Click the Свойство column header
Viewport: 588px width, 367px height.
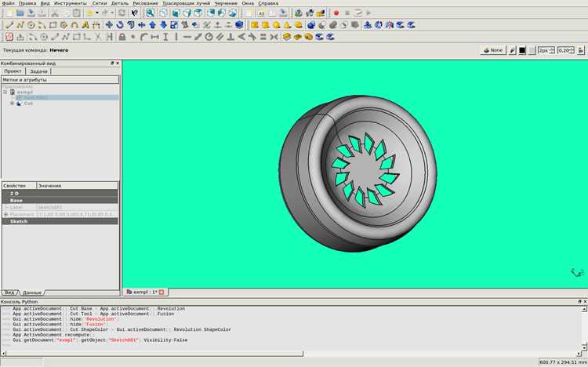point(19,186)
